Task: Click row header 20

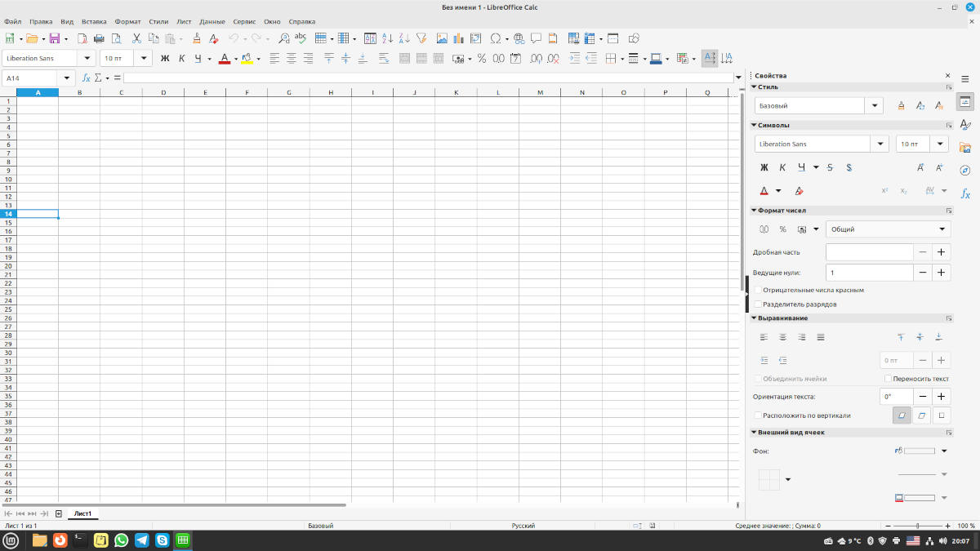Action: pyautogui.click(x=8, y=266)
